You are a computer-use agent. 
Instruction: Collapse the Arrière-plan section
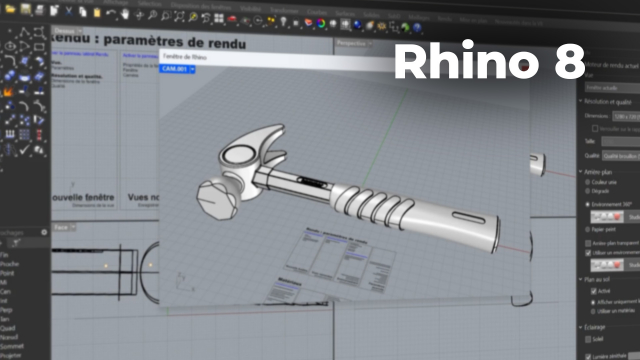(581, 172)
